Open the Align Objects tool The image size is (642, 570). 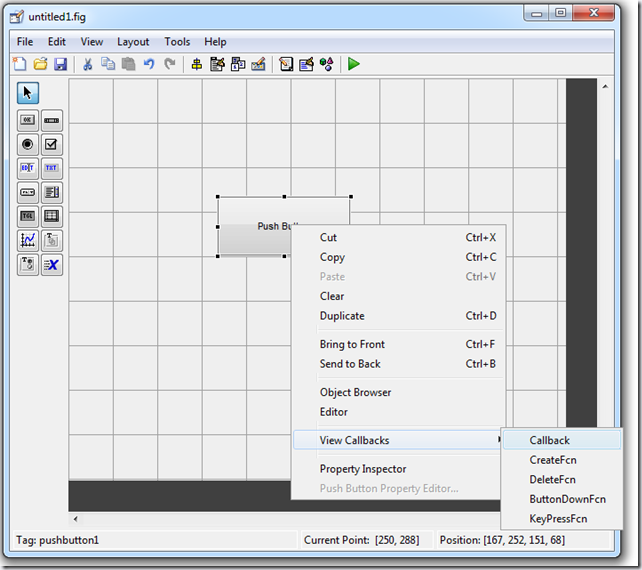(197, 64)
